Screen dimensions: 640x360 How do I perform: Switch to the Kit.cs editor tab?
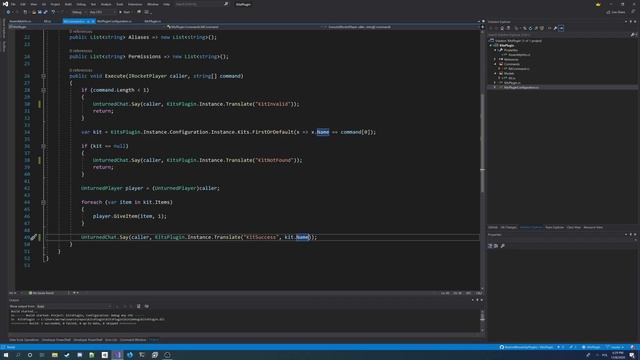(47, 21)
